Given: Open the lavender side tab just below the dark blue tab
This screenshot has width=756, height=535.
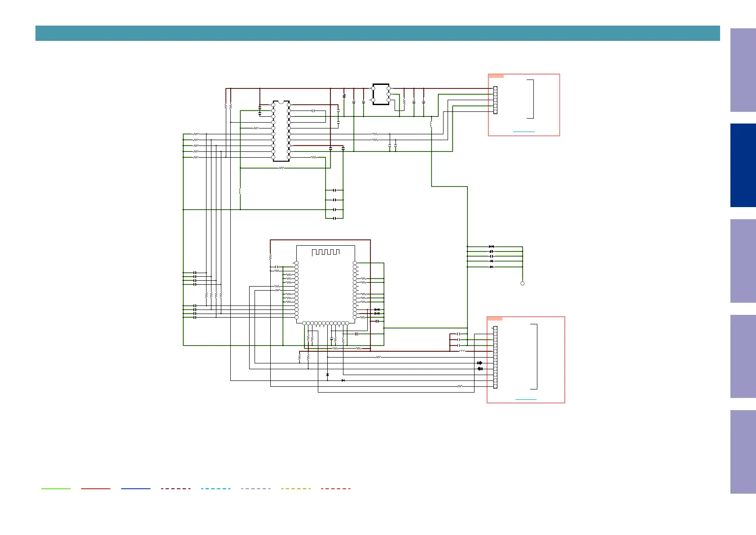Looking at the screenshot, I should (x=743, y=261).
